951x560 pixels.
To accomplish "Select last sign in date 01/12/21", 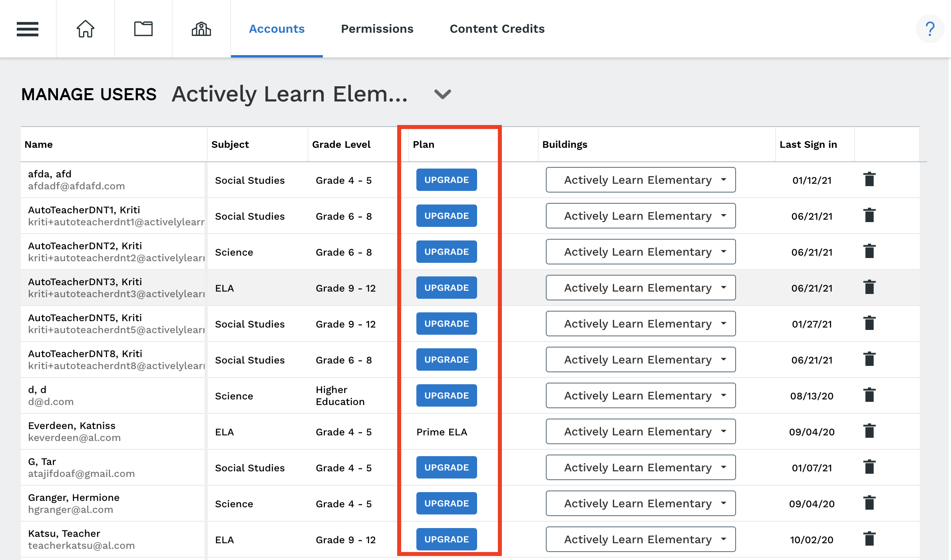I will (x=812, y=180).
